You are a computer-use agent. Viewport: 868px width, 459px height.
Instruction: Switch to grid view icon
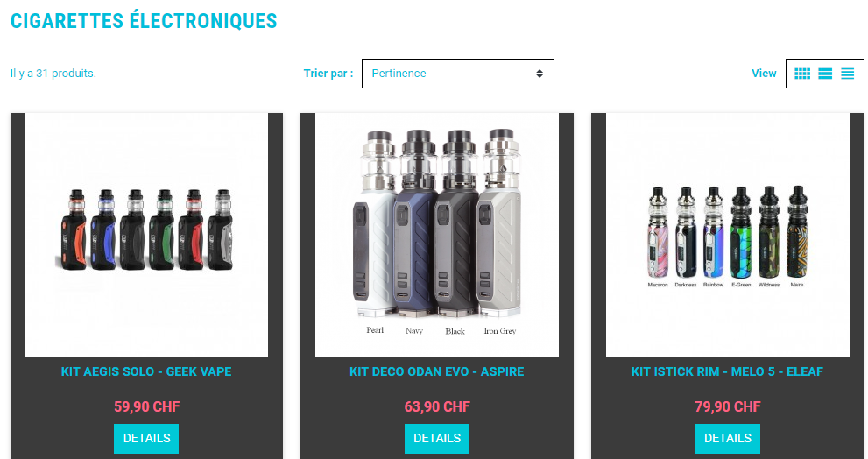(802, 74)
